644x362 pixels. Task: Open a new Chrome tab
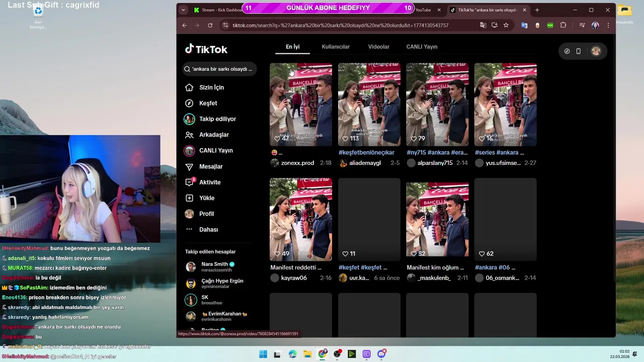click(537, 10)
